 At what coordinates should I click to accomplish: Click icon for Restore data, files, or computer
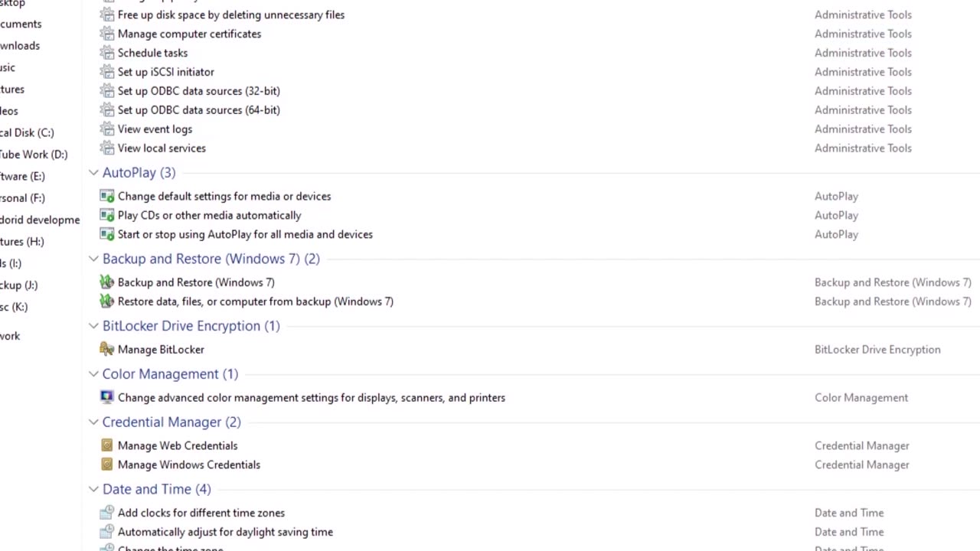coord(107,302)
